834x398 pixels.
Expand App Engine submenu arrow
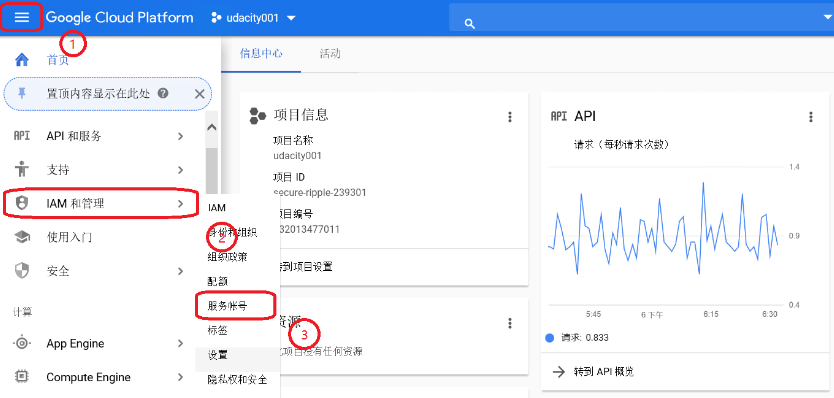[180, 343]
